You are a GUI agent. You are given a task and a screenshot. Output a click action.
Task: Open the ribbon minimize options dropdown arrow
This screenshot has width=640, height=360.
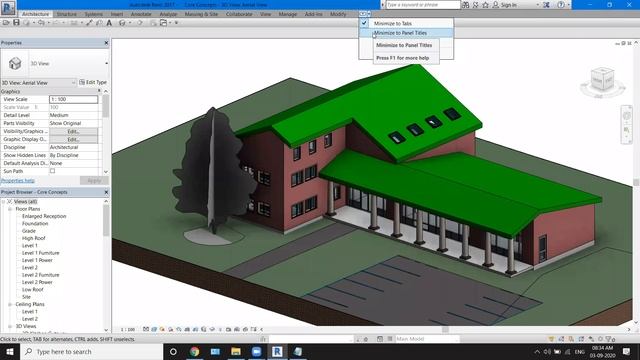[369, 14]
